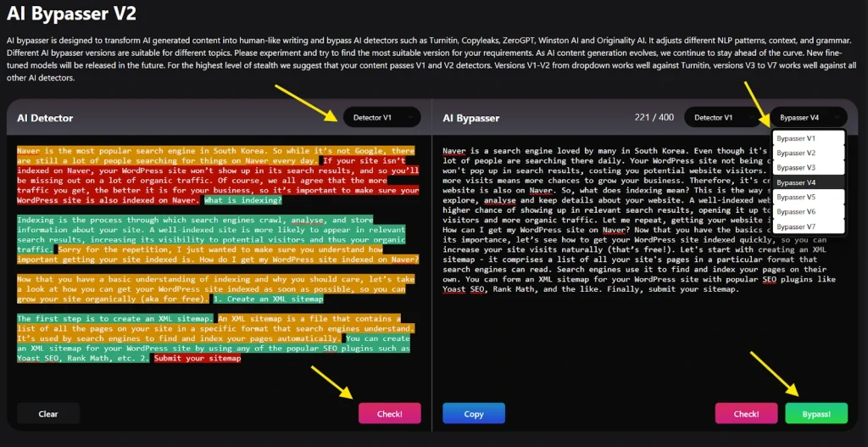Click the green '1. Create an XML sitemap' text
868x447 pixels.
268,299
